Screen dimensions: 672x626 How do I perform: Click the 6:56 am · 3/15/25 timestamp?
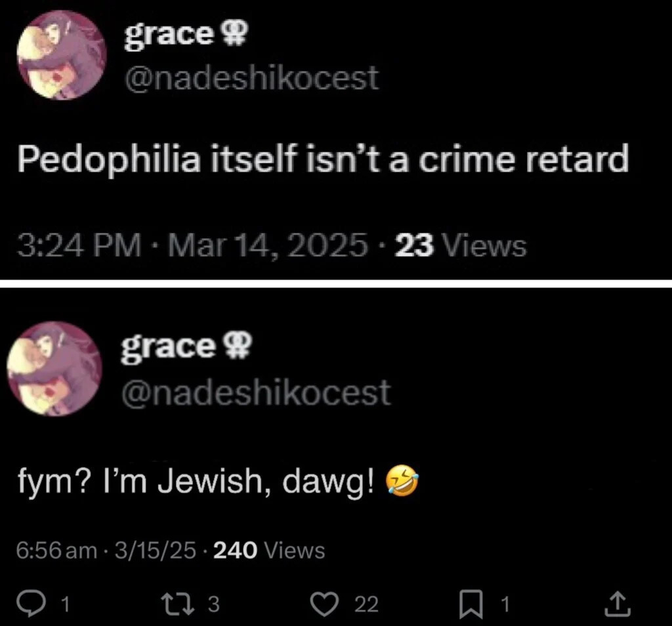click(x=106, y=550)
